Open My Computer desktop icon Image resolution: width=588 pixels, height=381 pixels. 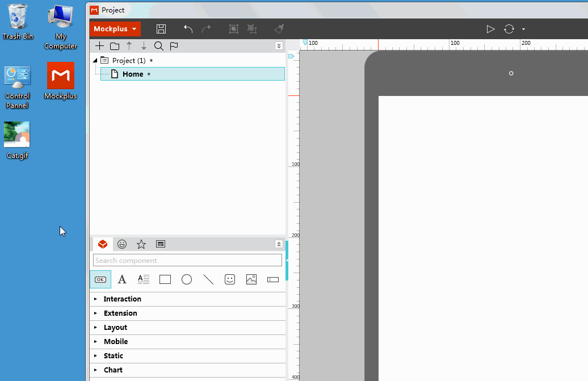click(x=60, y=27)
